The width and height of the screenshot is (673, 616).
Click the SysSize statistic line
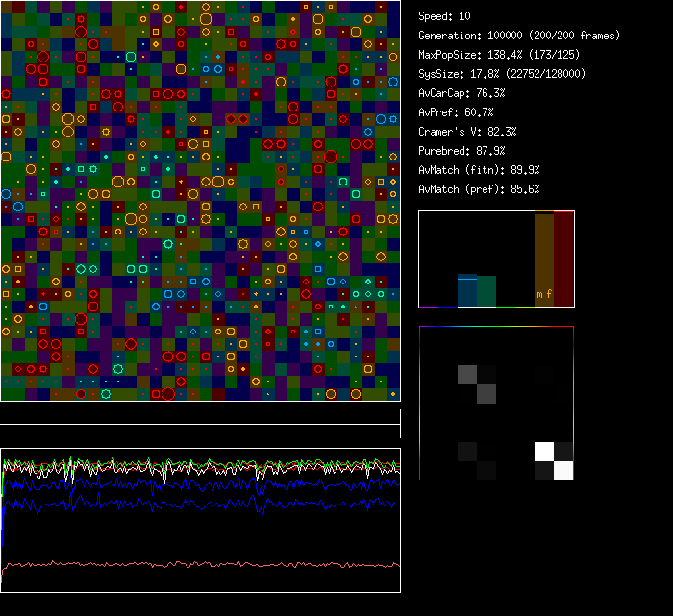502,74
